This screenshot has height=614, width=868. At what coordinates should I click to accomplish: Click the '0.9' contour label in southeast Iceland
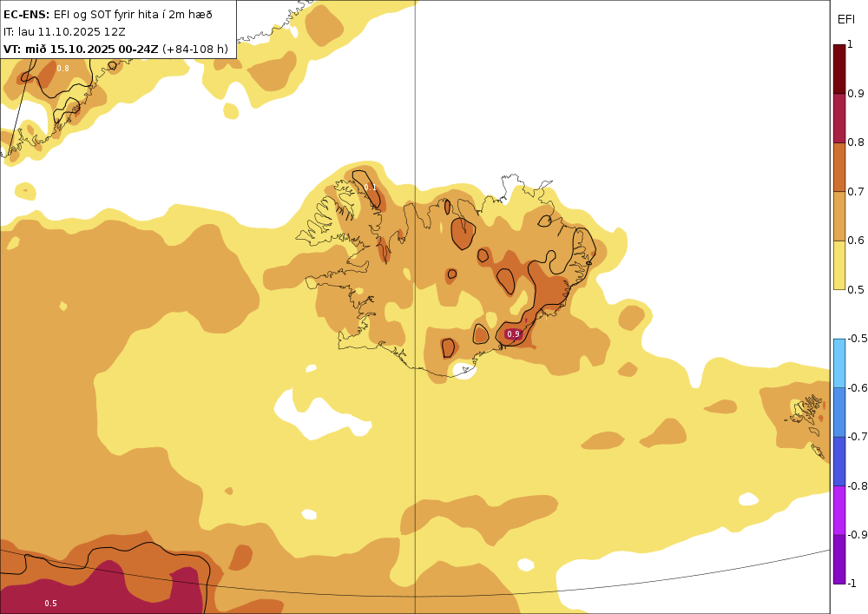(x=513, y=333)
